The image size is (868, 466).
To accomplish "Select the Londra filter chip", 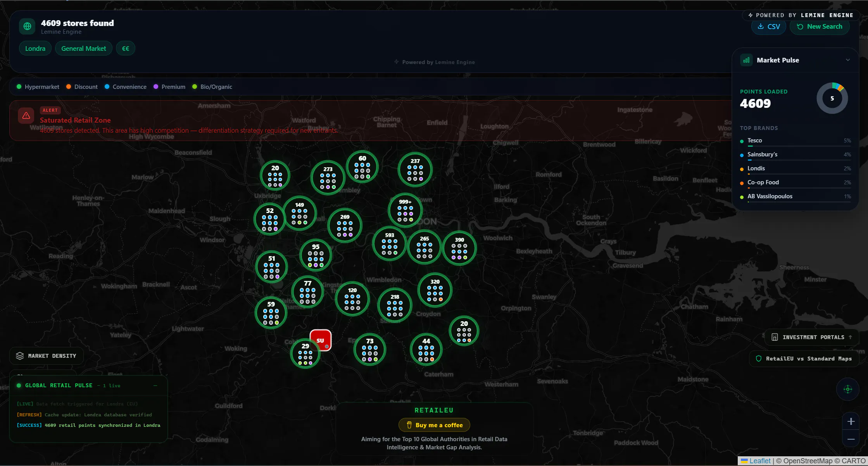I will [35, 49].
